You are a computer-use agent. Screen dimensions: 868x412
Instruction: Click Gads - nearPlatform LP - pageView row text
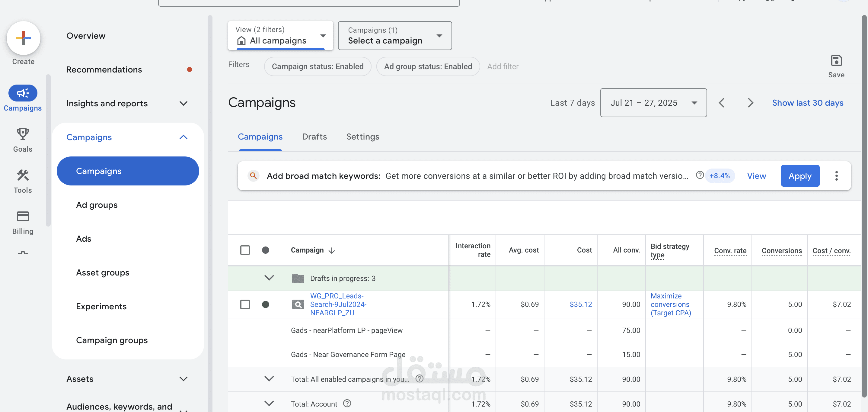click(346, 330)
